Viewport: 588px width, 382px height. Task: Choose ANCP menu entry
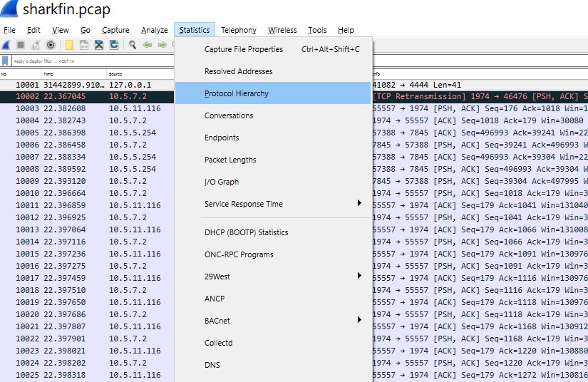(x=273, y=299)
